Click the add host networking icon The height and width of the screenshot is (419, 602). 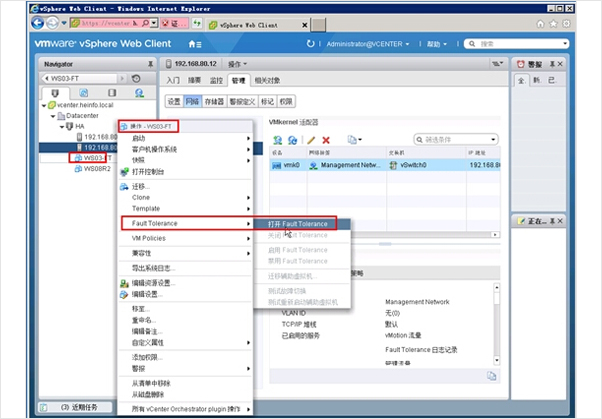277,140
